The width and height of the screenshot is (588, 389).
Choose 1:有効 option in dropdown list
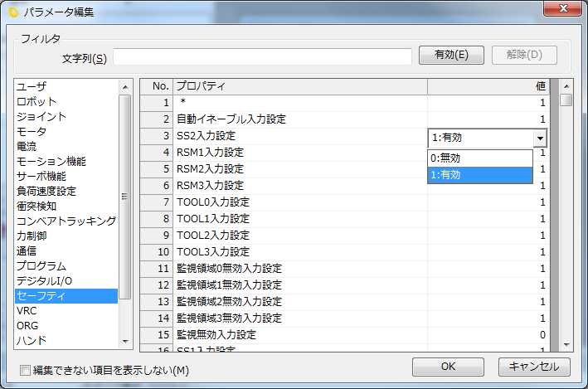pos(479,174)
